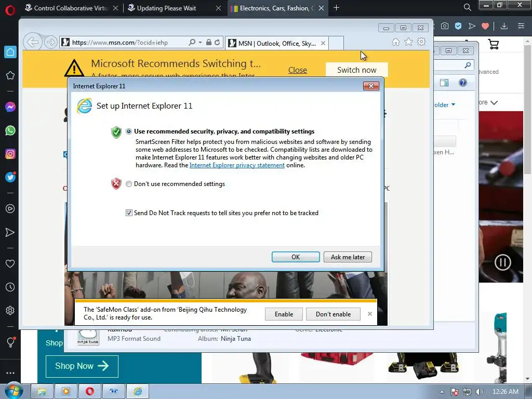This screenshot has height=399, width=532.
Task: Open settings gear in Opera sidebar
Action: click(10, 311)
